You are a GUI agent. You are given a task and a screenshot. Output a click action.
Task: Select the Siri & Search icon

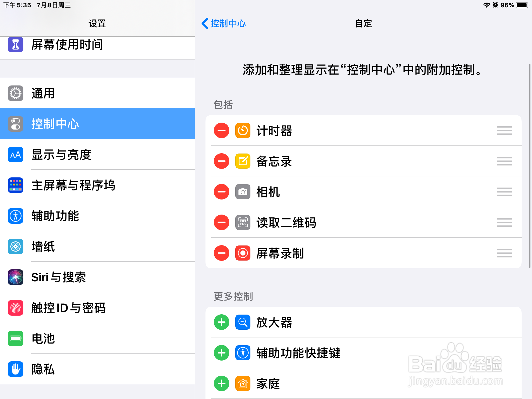click(15, 277)
